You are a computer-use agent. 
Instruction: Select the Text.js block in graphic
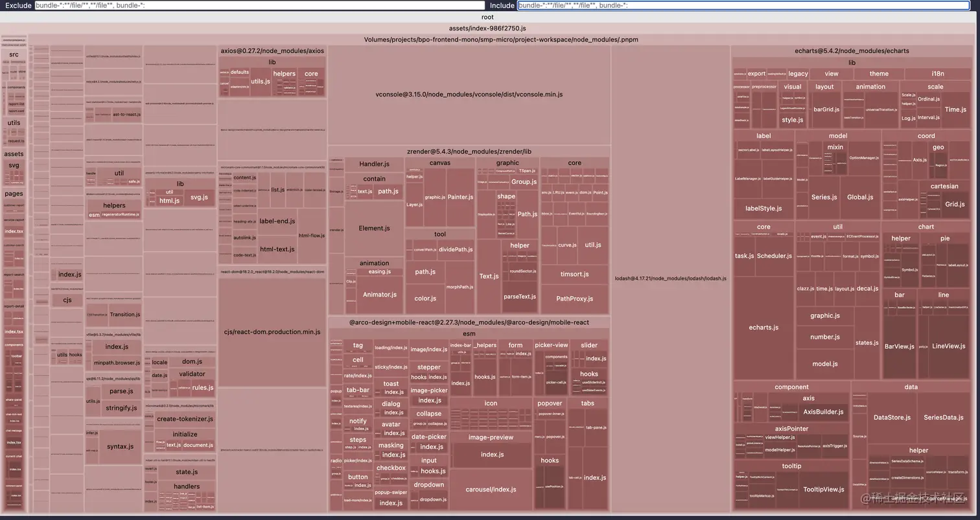pyautogui.click(x=489, y=277)
